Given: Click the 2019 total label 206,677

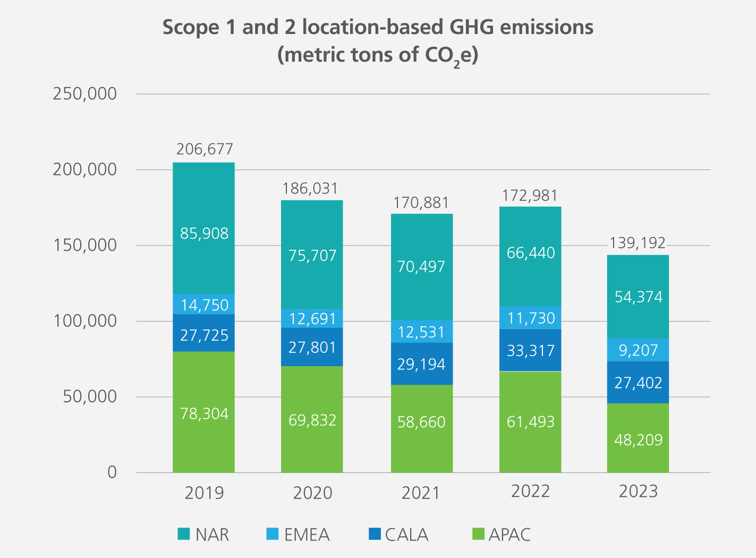Looking at the screenshot, I should pyautogui.click(x=205, y=149).
